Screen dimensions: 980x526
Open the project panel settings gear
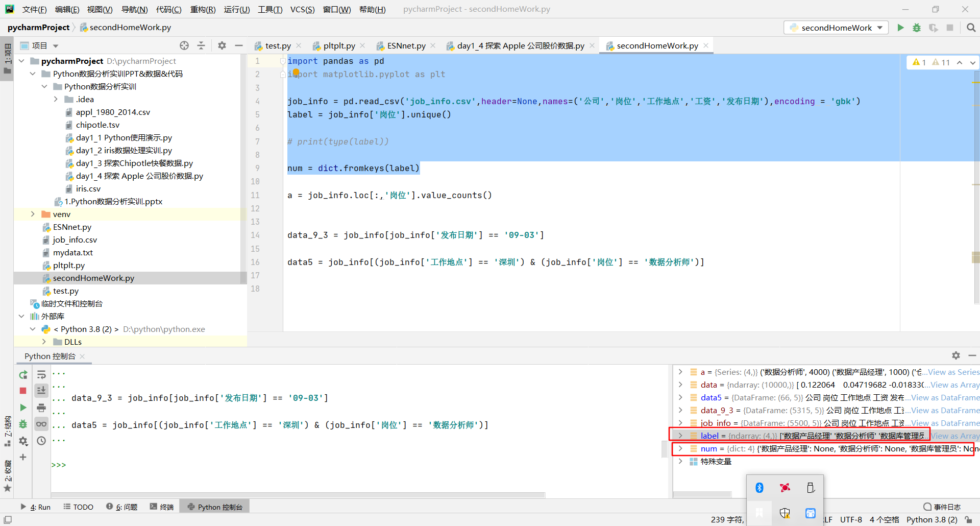point(222,45)
